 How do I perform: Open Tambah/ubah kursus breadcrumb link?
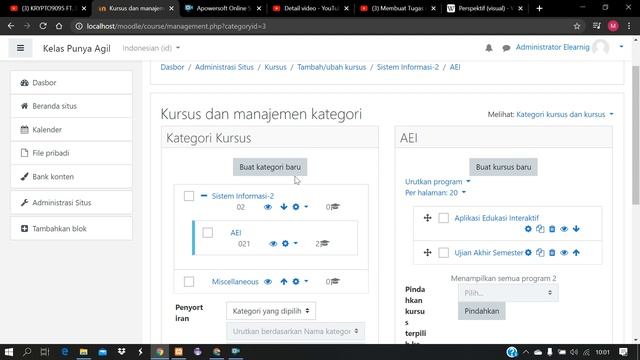[x=331, y=67]
